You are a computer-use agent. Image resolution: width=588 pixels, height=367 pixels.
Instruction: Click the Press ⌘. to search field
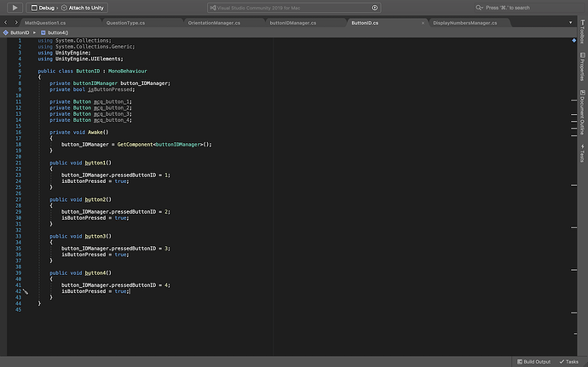click(x=507, y=7)
